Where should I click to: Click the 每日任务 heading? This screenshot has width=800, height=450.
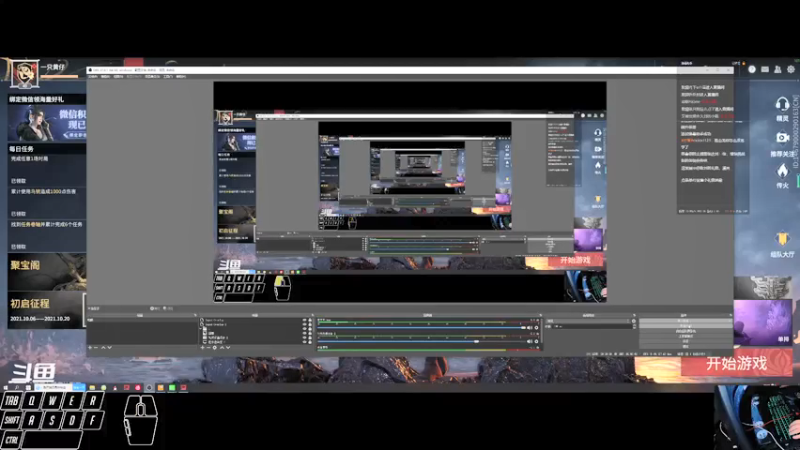(x=21, y=149)
